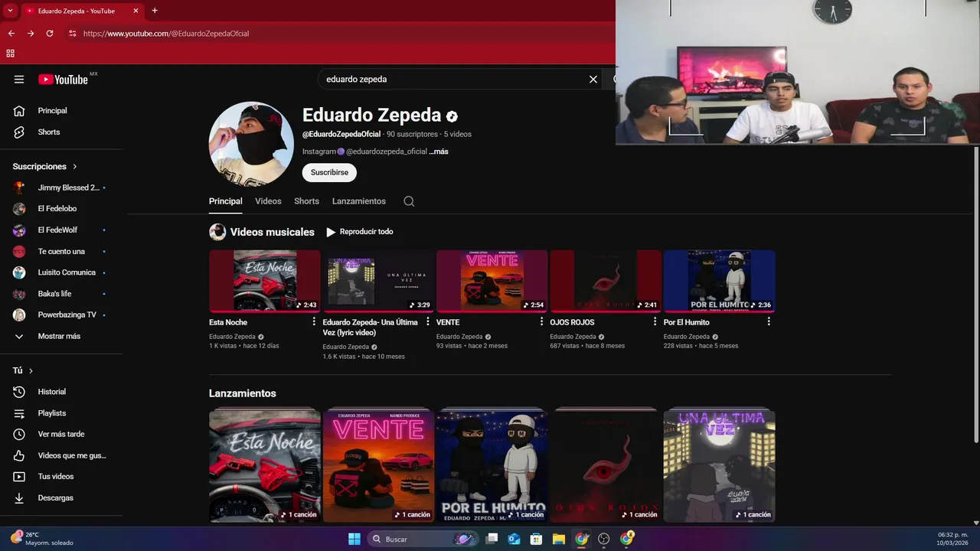
Task: Reload the page
Action: [x=50, y=34]
